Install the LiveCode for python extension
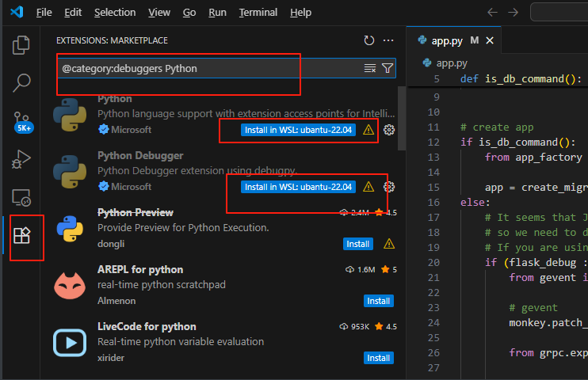588x380 pixels. 378,358
